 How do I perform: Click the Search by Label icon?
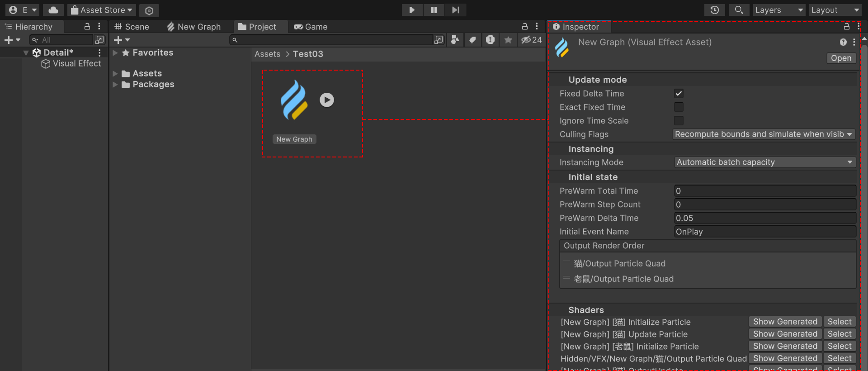coord(472,40)
